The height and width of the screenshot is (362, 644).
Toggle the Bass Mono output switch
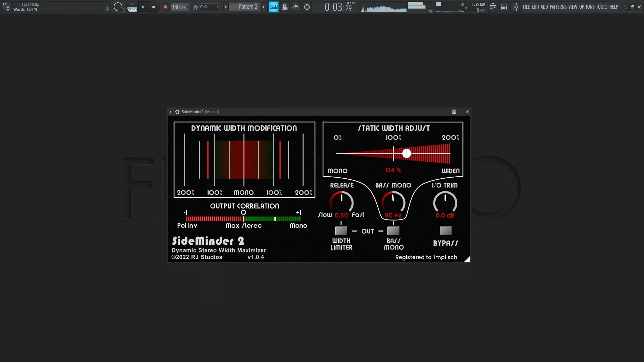coord(393,230)
